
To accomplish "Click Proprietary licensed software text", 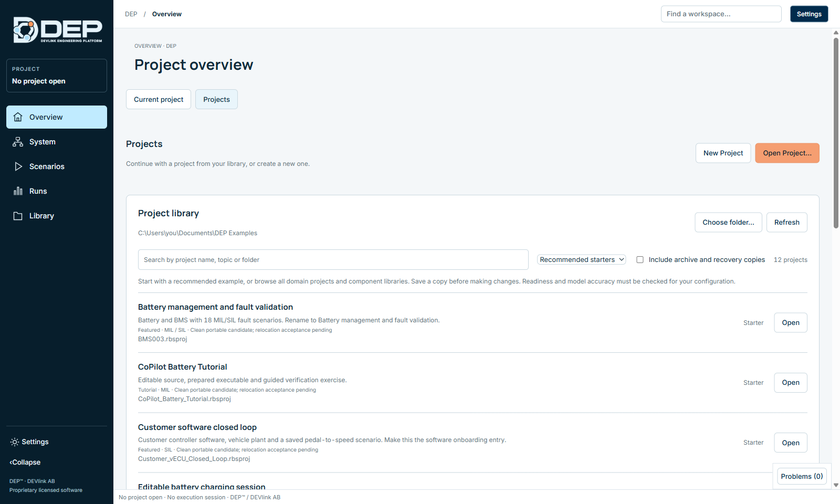I will [x=46, y=490].
